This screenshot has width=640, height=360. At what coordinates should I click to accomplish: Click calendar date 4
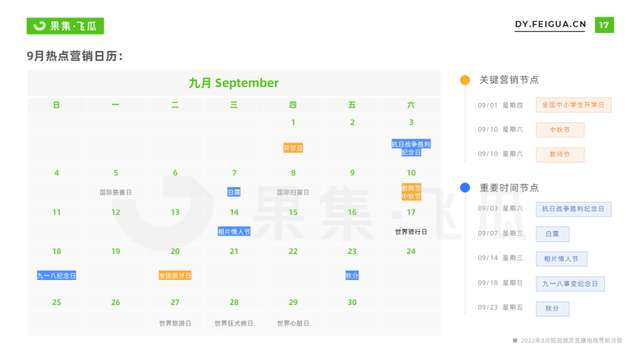tap(56, 173)
